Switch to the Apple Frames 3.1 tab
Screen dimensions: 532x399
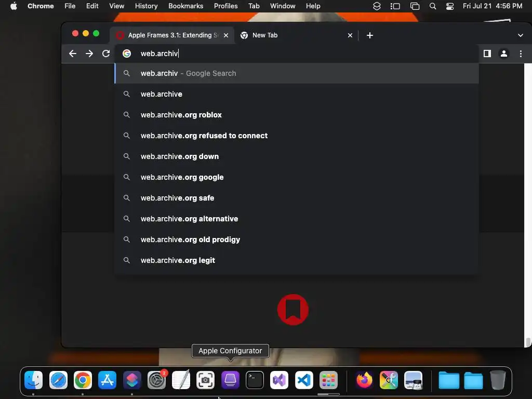coord(172,35)
